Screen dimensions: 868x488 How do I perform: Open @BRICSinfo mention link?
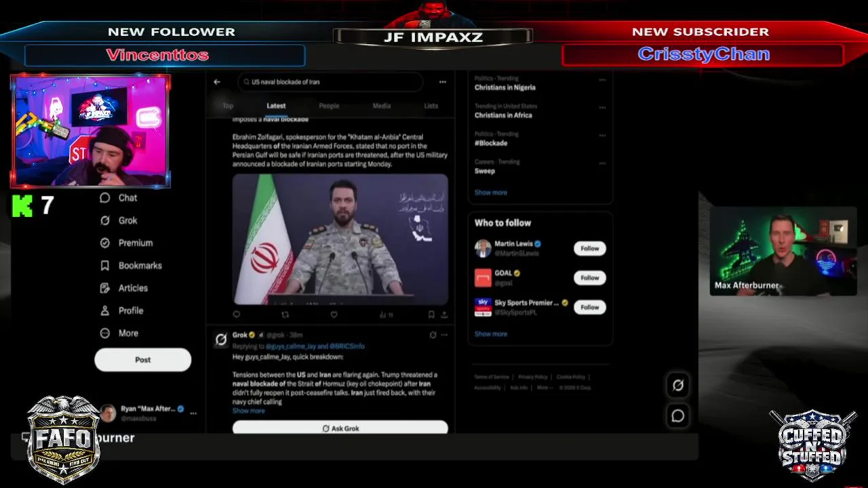347,346
